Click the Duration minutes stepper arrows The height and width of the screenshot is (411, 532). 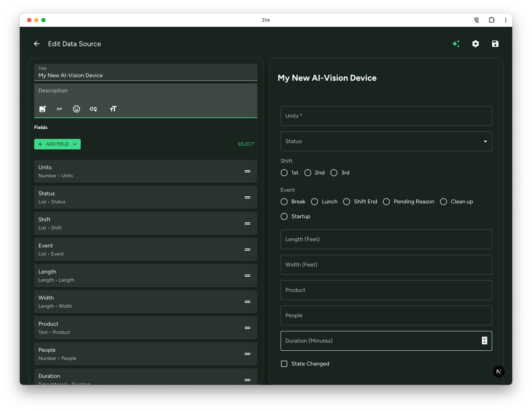[484, 341]
